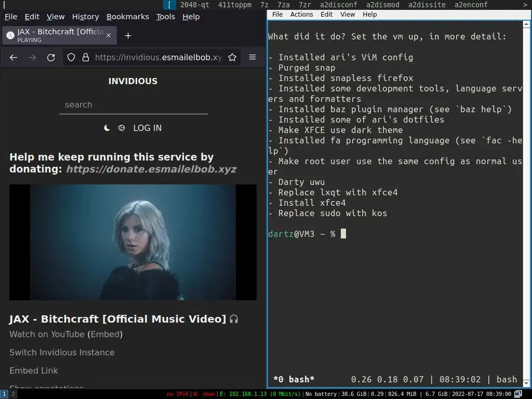Open the terminal Actions menu
Image resolution: width=532 pixels, height=399 pixels.
pos(302,14)
